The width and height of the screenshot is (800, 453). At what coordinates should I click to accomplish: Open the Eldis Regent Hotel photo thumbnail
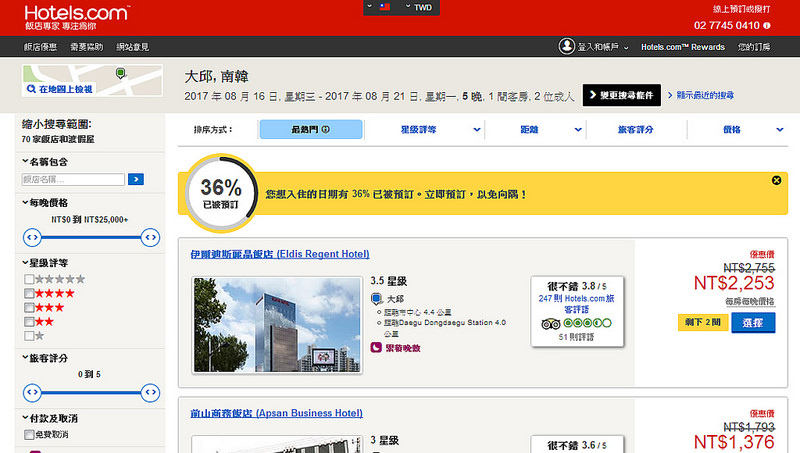277,325
